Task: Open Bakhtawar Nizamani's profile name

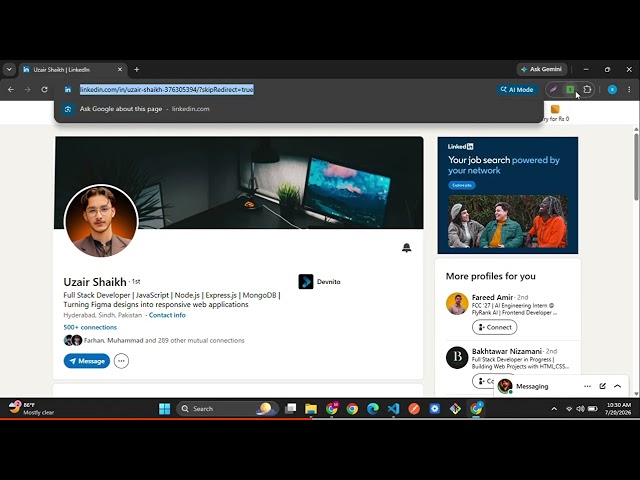Action: (507, 351)
